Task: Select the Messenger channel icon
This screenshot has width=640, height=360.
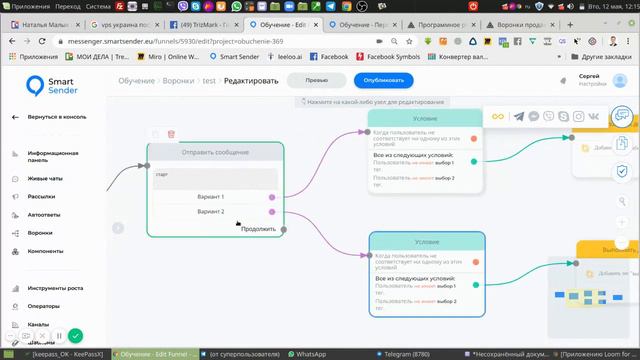Action: click(533, 117)
